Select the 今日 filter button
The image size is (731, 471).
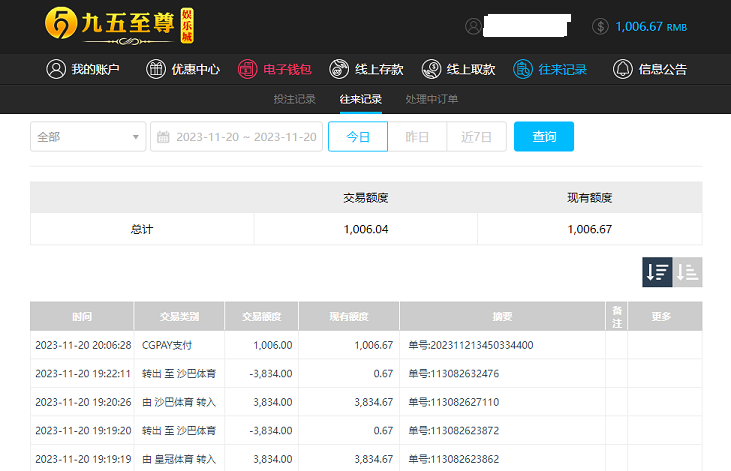[x=358, y=137]
